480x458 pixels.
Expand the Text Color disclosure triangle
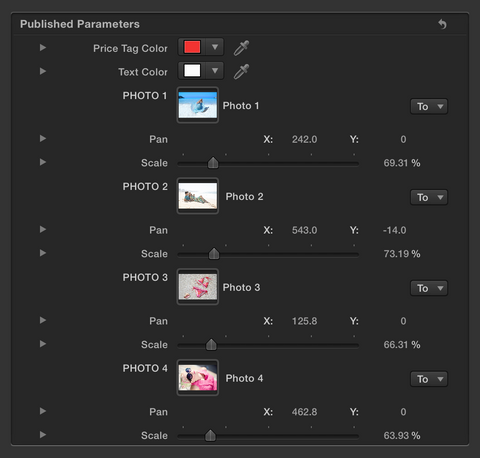point(43,71)
